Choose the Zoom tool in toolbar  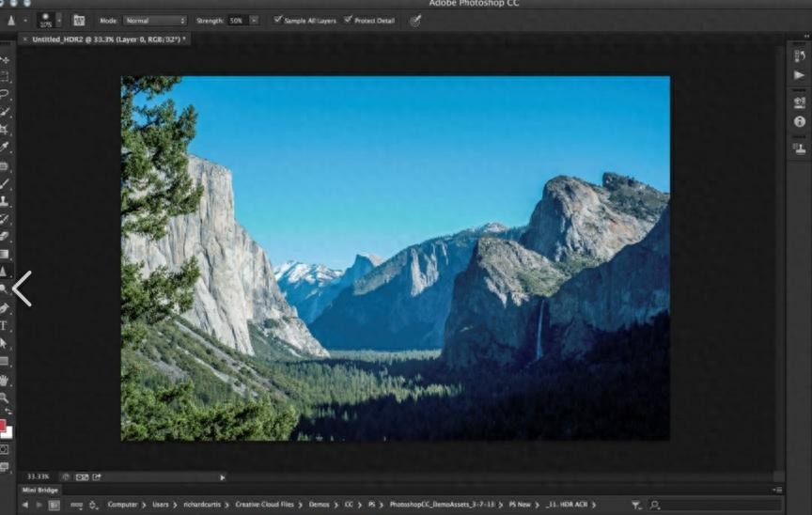5,398
